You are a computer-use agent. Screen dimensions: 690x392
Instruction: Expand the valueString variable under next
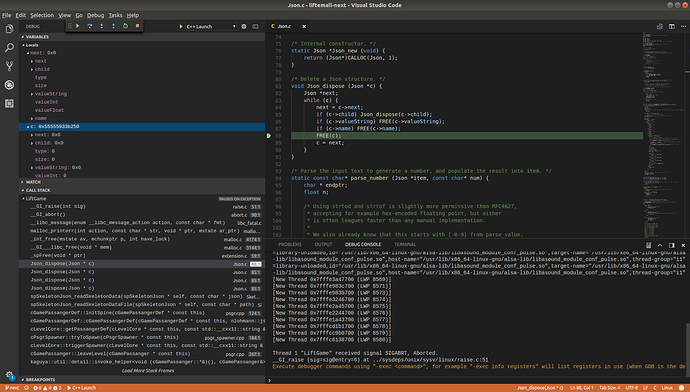32,94
